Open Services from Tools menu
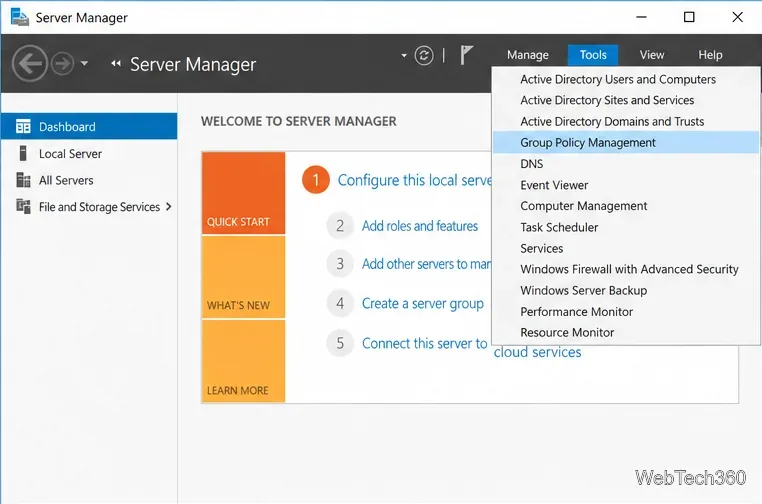The height and width of the screenshot is (504, 762). (x=626, y=248)
